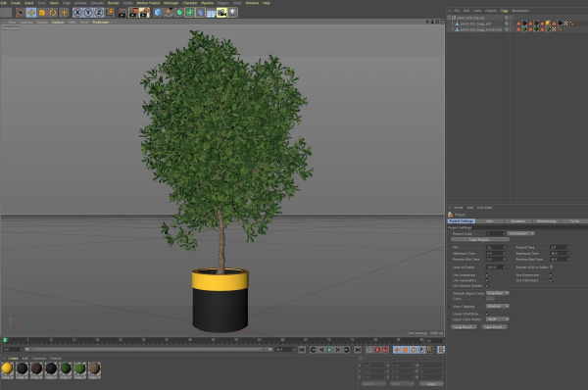This screenshot has width=588, height=390.
Task: Click the green generator object icon
Action: pos(179,13)
